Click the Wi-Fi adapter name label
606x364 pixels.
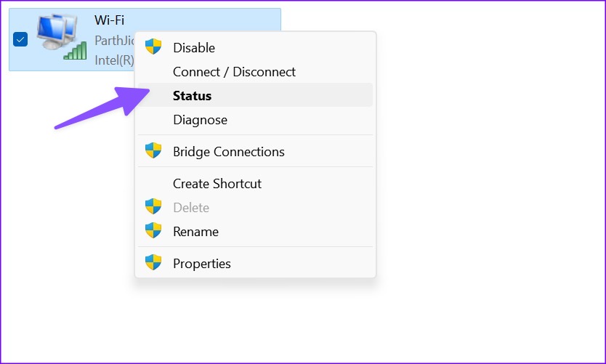coord(110,20)
